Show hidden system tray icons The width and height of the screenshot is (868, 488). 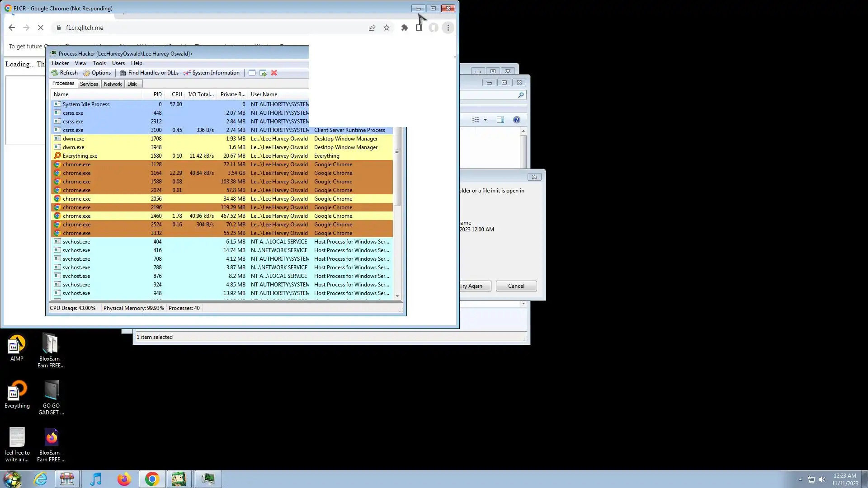coord(800,479)
